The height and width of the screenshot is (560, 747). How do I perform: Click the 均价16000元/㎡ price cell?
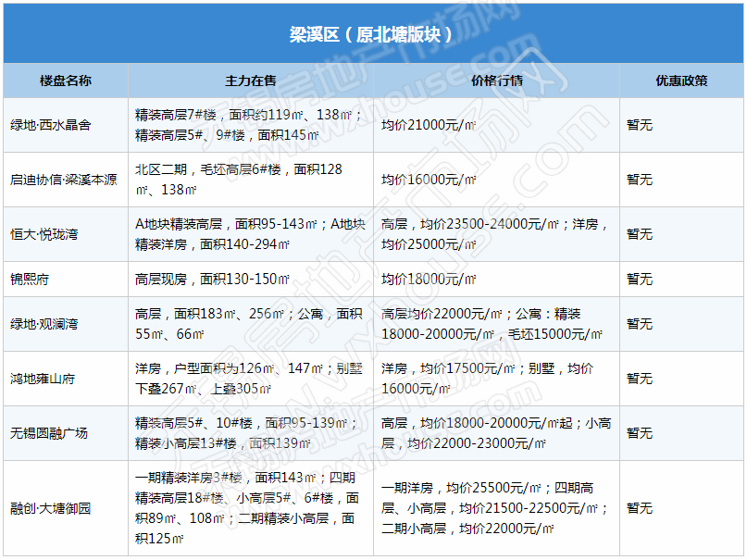pyautogui.click(x=429, y=180)
